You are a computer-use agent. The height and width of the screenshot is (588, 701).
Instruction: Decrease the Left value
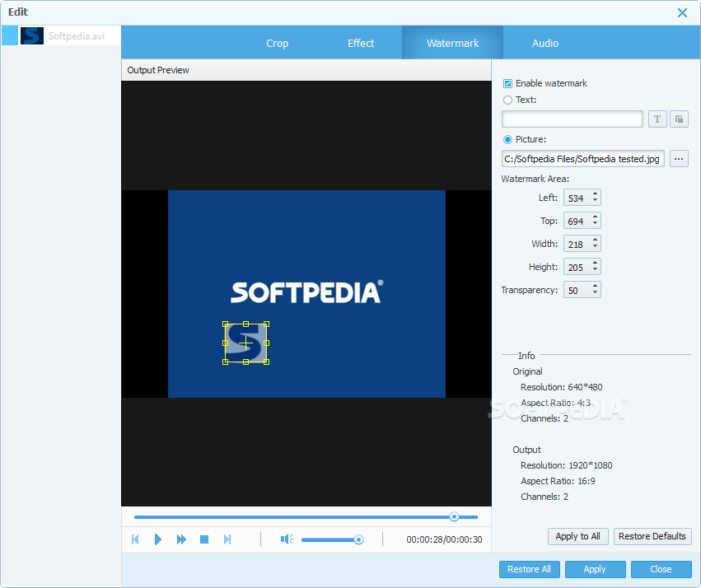point(595,201)
